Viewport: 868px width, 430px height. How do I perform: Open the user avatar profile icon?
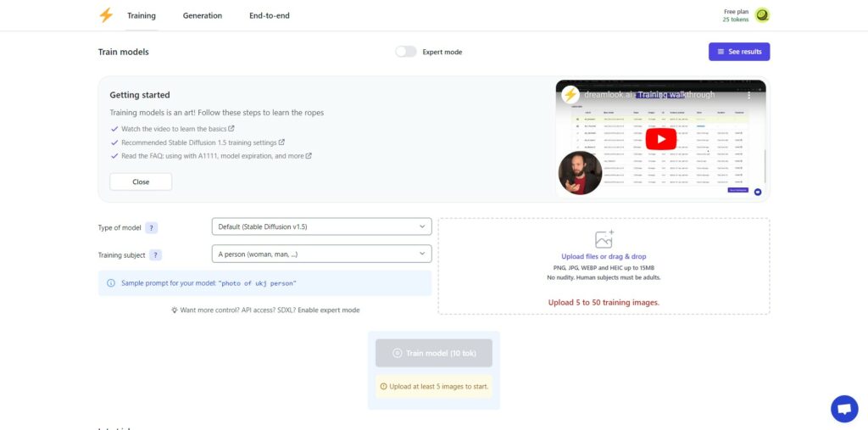click(762, 15)
